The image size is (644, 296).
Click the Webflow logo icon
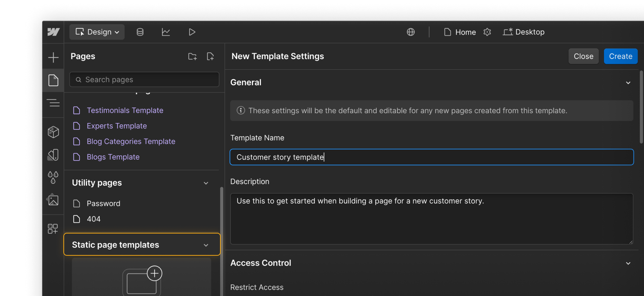click(x=53, y=32)
